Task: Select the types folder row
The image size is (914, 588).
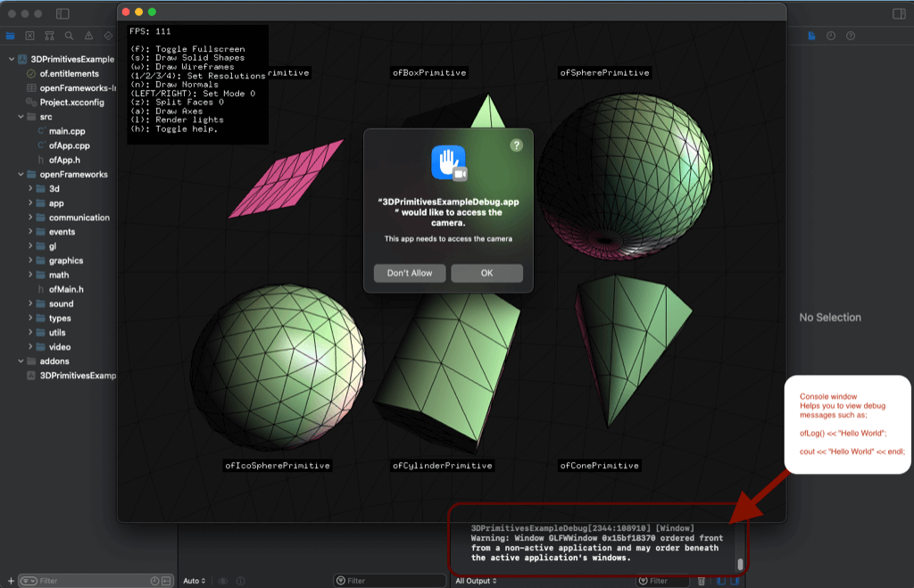Action: coord(60,319)
